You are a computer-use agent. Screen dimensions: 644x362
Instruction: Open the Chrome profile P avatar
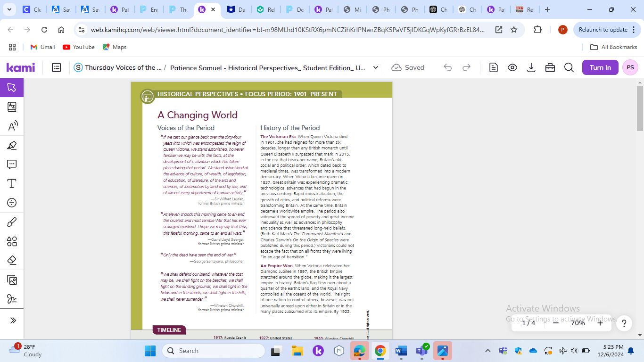click(562, 30)
